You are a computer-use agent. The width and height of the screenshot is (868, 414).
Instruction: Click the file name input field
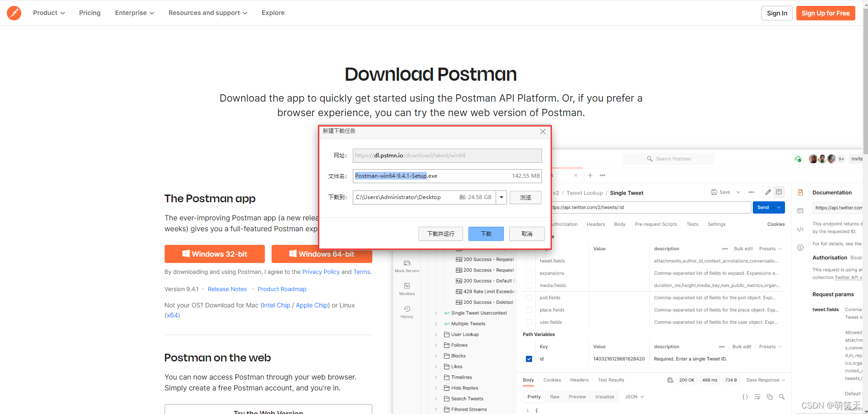click(447, 176)
